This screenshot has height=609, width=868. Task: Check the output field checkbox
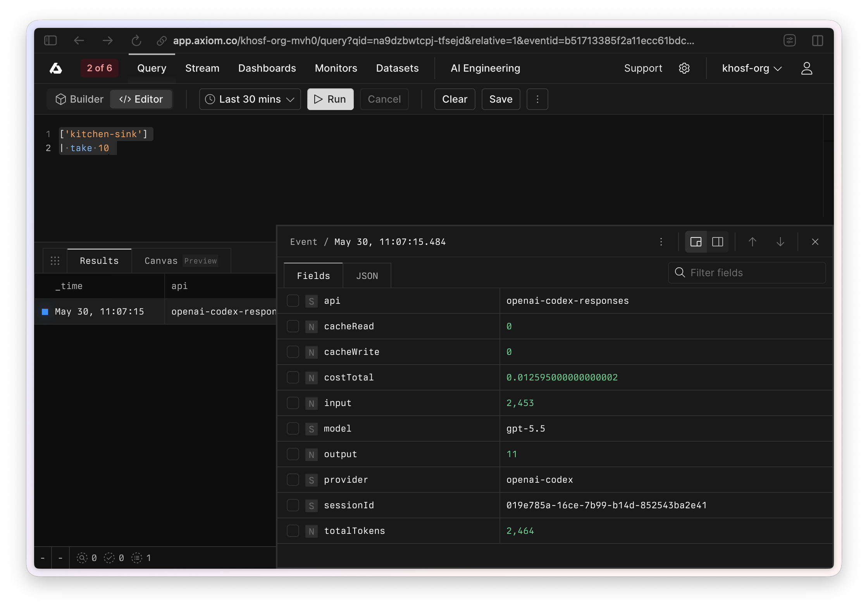[x=293, y=454]
